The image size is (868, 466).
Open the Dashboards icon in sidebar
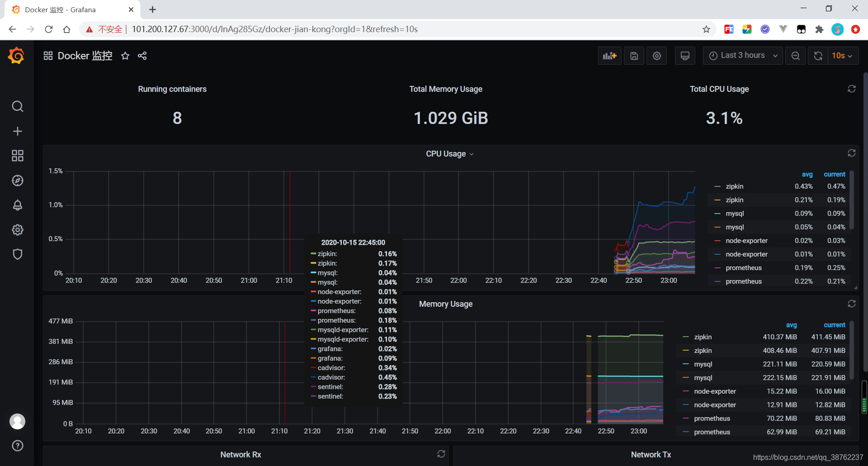pyautogui.click(x=17, y=156)
